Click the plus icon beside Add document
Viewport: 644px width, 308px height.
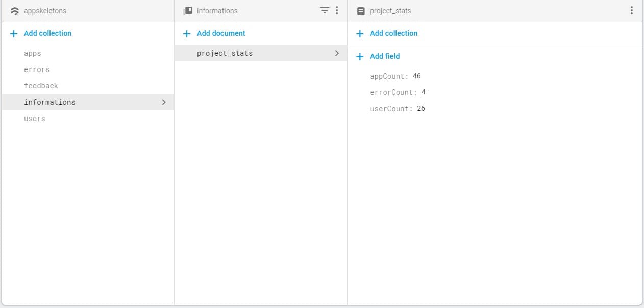187,33
